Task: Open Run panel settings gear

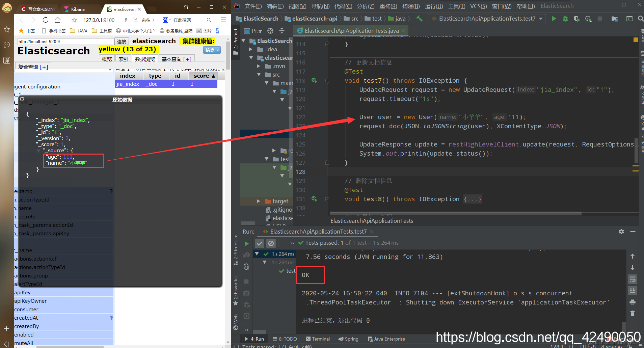Action: click(621, 232)
